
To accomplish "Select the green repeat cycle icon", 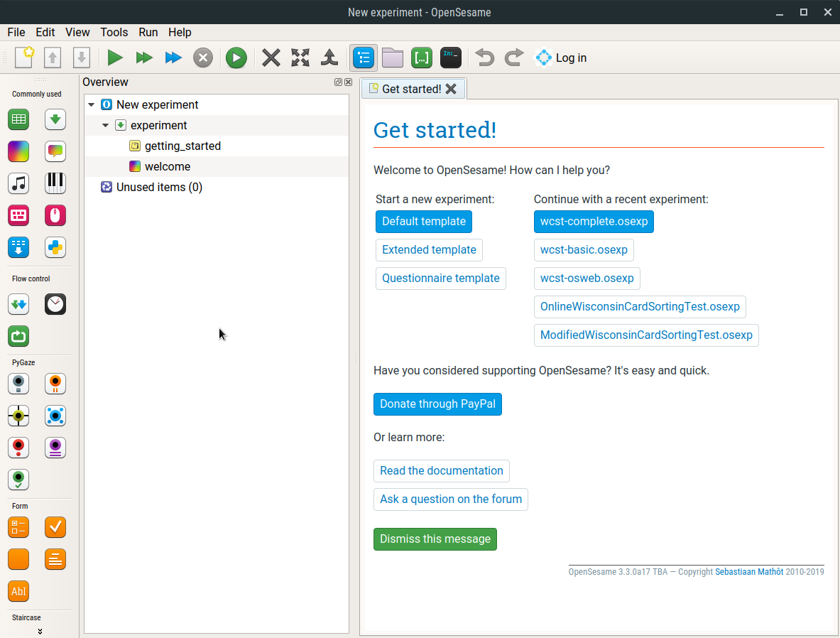I will tap(18, 336).
